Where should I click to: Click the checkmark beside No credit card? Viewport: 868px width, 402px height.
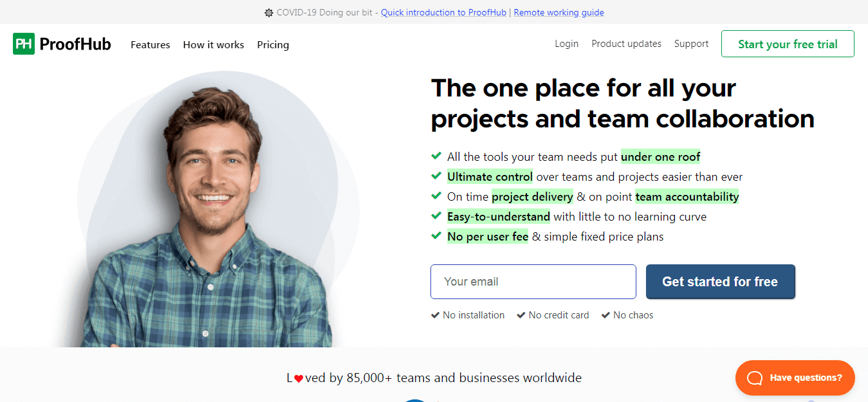520,315
